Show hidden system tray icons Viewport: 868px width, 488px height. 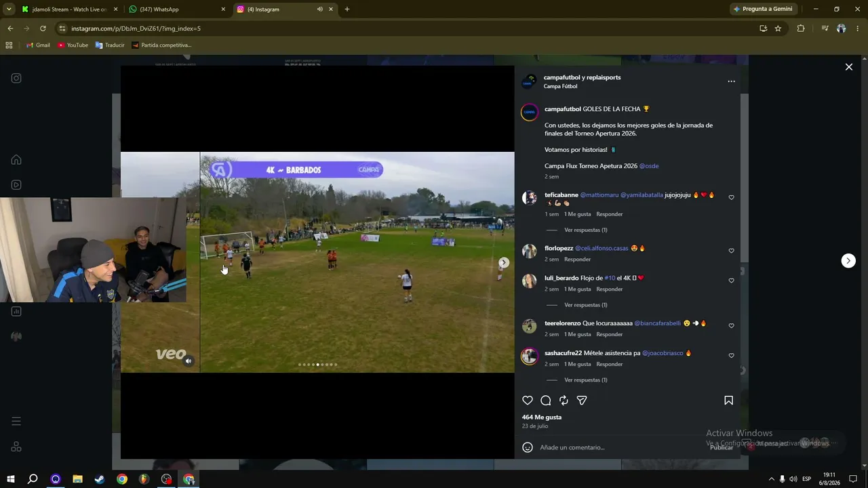[x=771, y=479]
